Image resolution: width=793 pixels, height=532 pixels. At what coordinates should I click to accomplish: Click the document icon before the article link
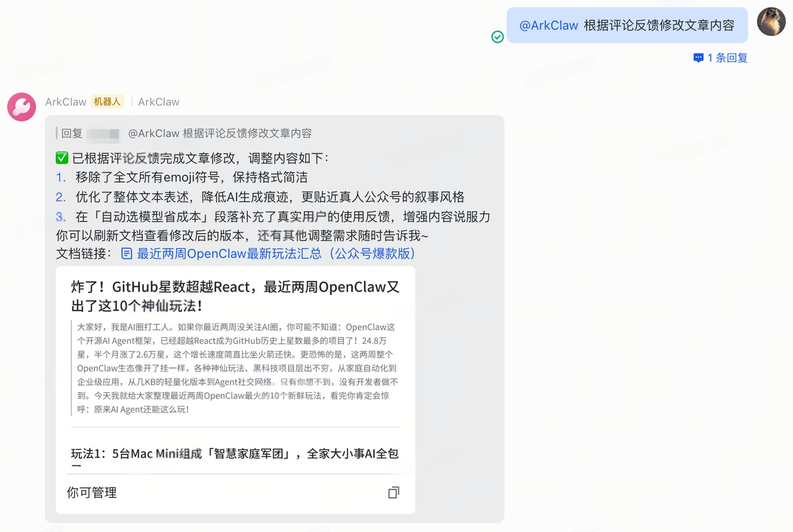127,253
